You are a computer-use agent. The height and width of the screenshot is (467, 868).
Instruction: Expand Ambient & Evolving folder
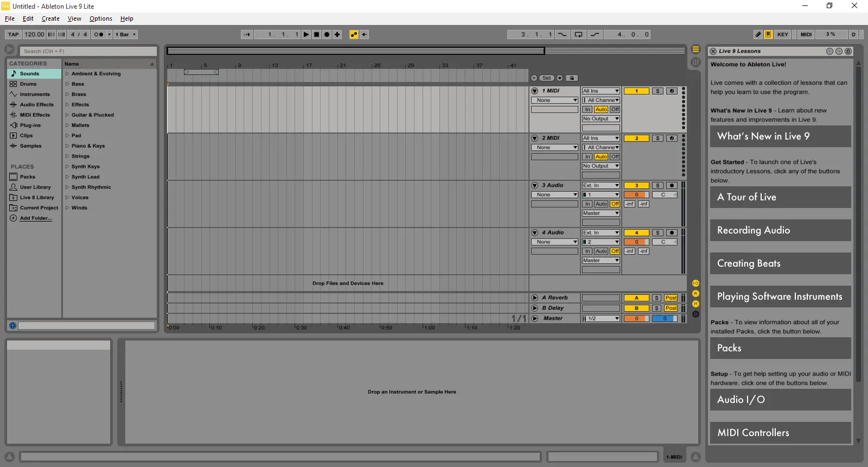[67, 74]
